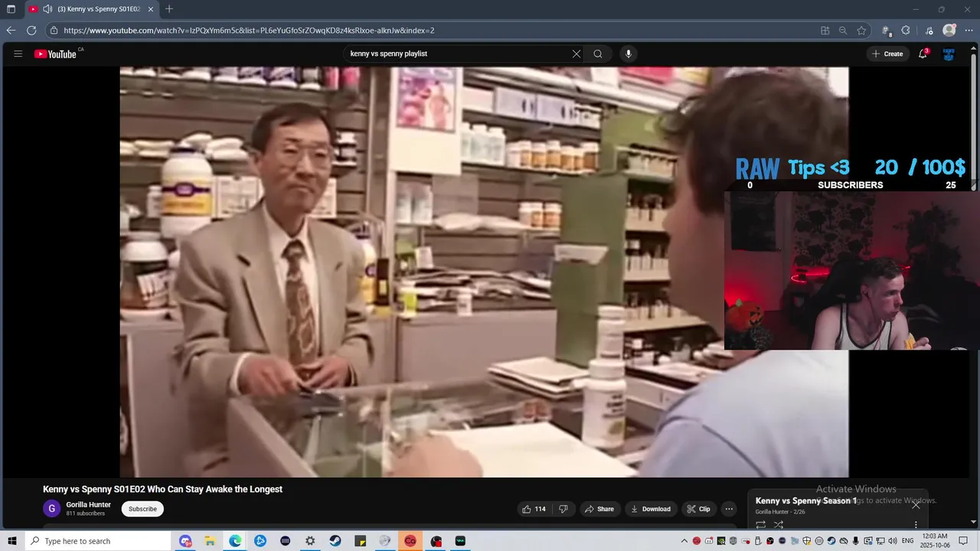The width and height of the screenshot is (980, 551).
Task: Close the Kenny vs Spenny browser tab
Action: click(151, 9)
